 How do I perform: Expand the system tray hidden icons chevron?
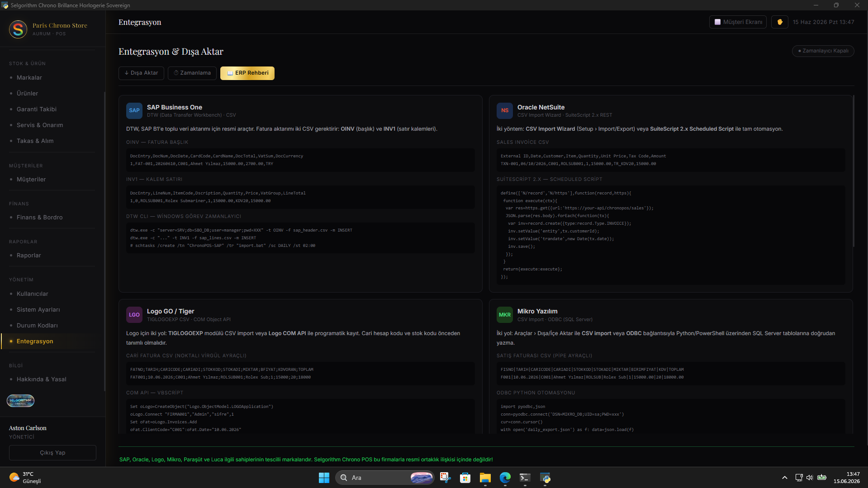(x=785, y=478)
